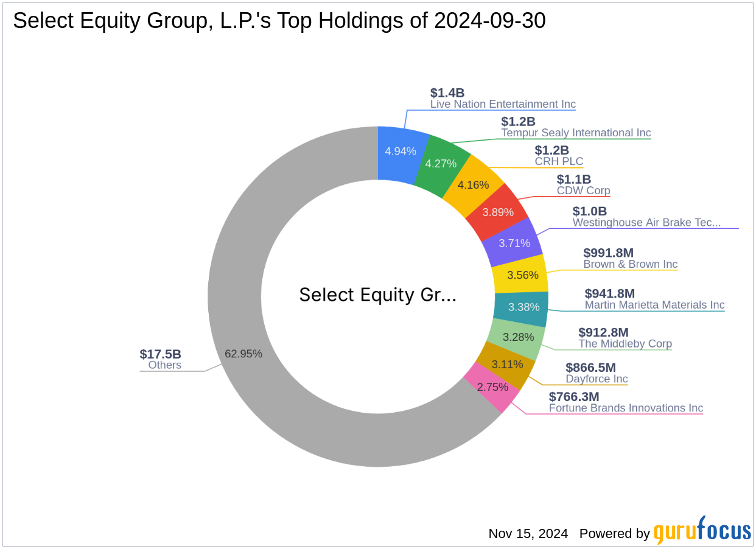Select the red CDW Corp segment

tap(499, 212)
